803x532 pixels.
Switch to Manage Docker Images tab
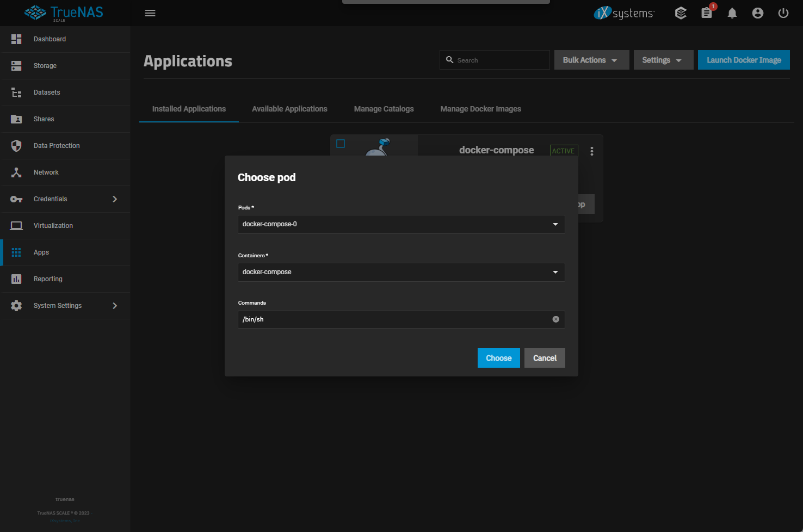(x=481, y=109)
